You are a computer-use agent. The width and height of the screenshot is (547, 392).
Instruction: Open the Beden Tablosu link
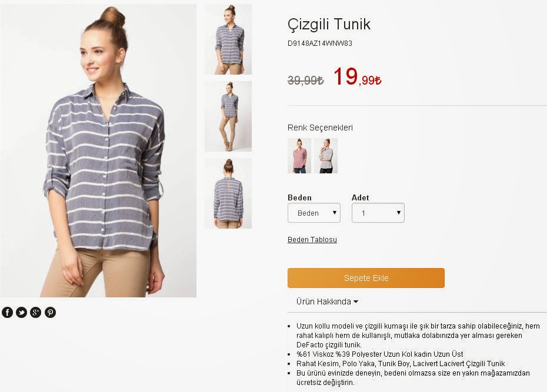click(312, 240)
